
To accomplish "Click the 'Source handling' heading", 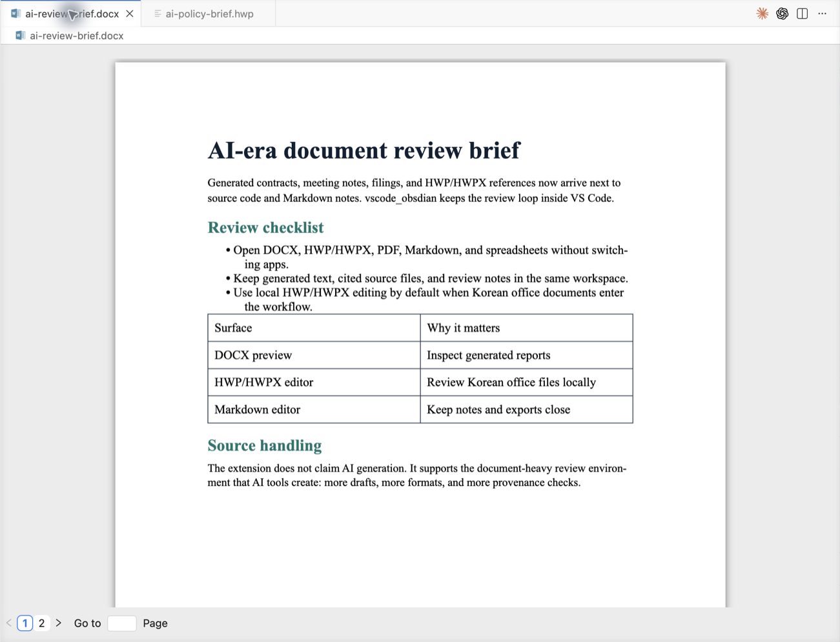I will tap(264, 446).
